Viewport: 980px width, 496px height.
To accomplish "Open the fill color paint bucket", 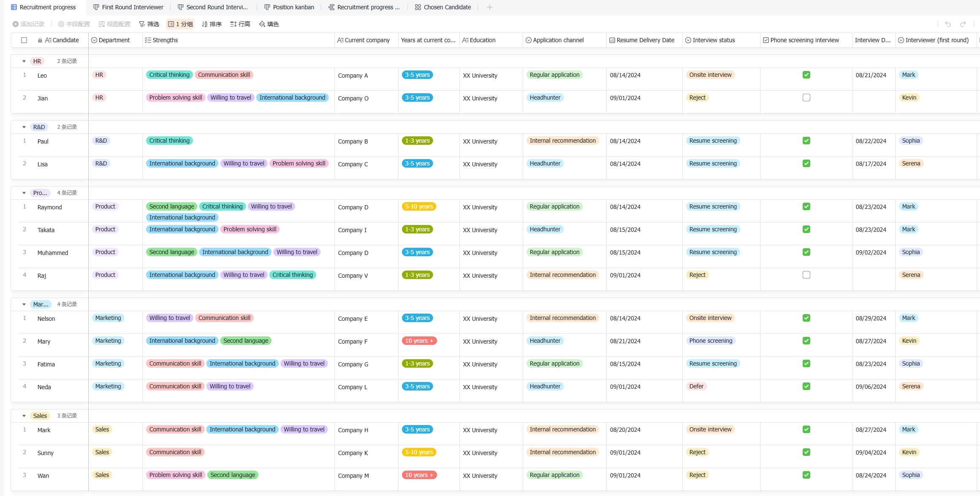I will [x=262, y=24].
